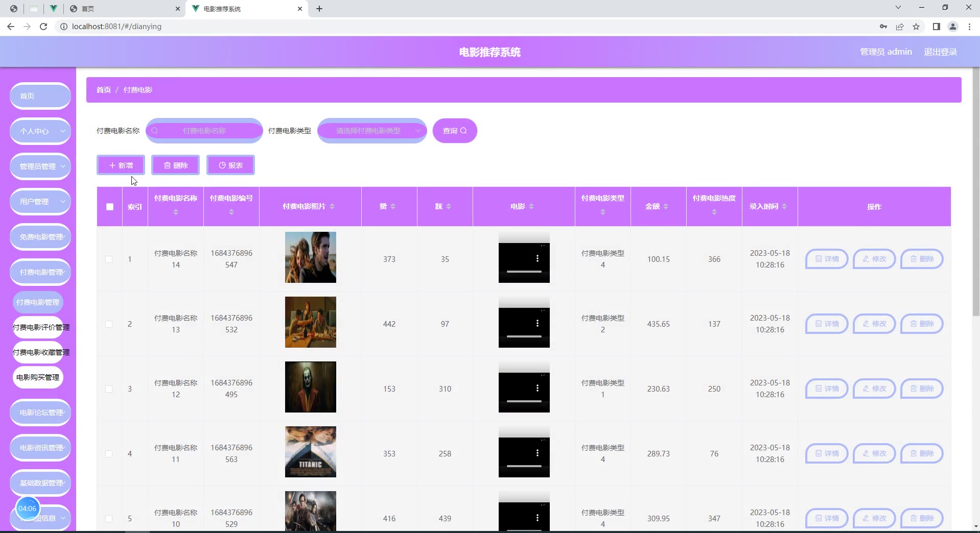
Task: Open the video options menu in row 1
Action: [x=537, y=259]
